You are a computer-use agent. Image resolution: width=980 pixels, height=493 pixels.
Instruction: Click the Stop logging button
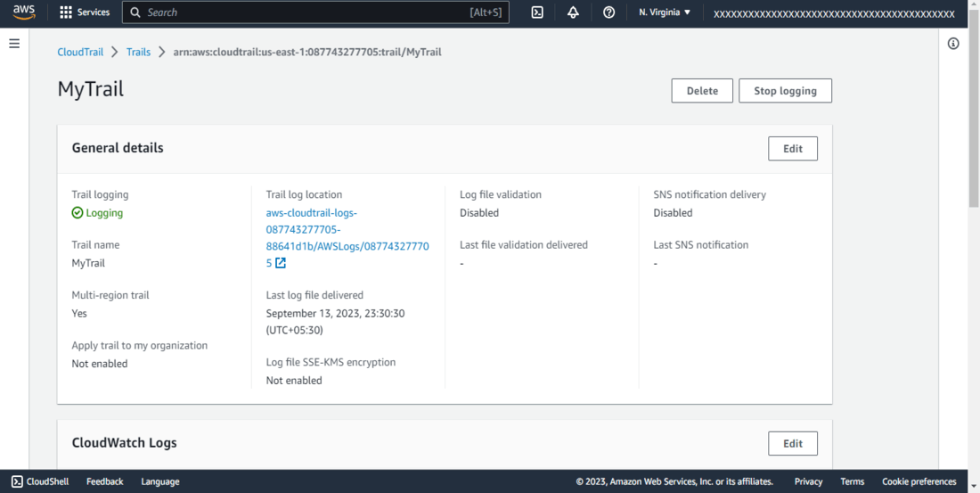pyautogui.click(x=786, y=91)
